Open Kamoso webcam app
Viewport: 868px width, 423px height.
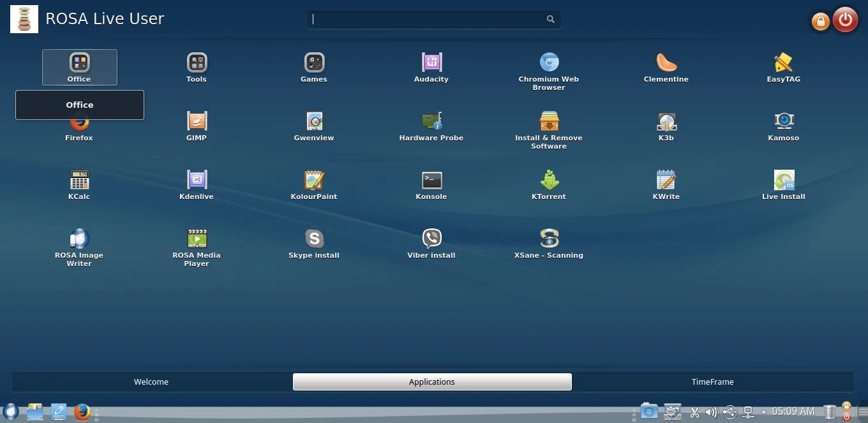coord(784,126)
